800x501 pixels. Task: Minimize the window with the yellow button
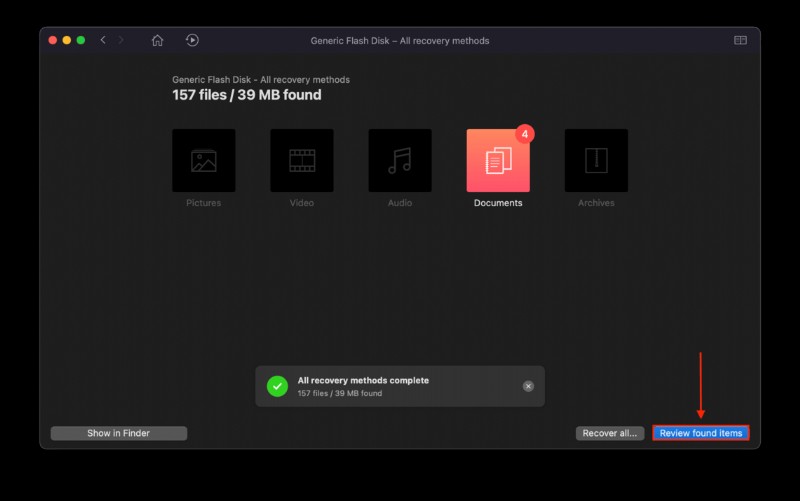tap(67, 40)
